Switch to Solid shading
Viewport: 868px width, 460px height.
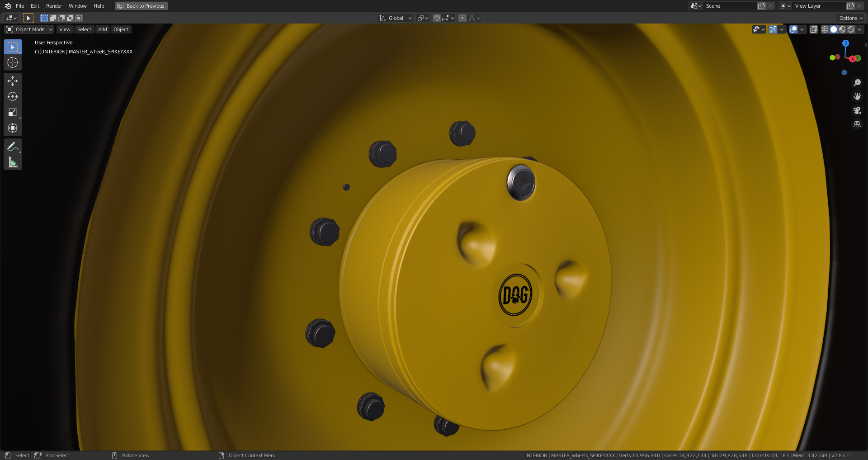[x=833, y=29]
